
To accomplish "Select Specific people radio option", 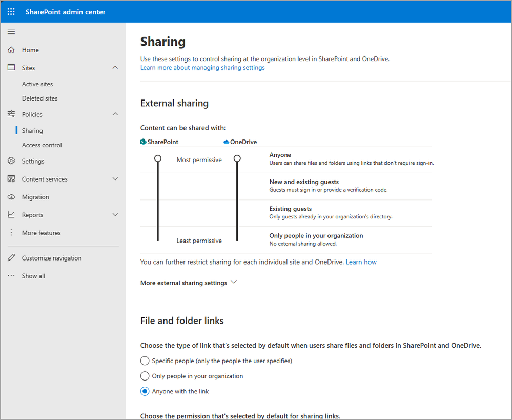I will pos(145,361).
